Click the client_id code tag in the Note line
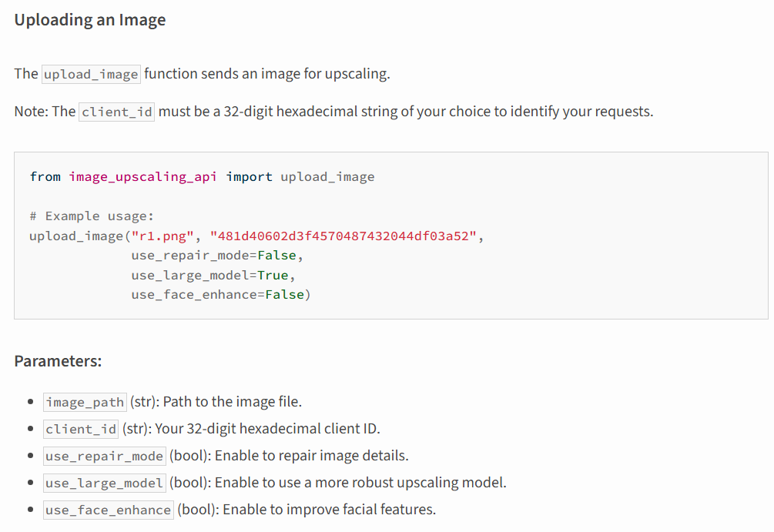Viewport: 774px width, 532px height. (x=117, y=112)
